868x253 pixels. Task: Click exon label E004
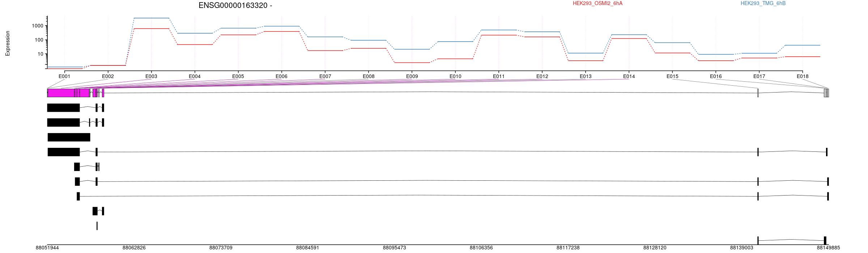[x=195, y=76]
